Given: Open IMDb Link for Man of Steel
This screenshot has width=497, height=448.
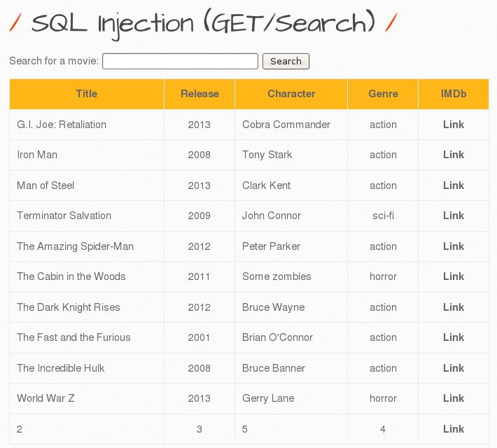Looking at the screenshot, I should (x=454, y=185).
